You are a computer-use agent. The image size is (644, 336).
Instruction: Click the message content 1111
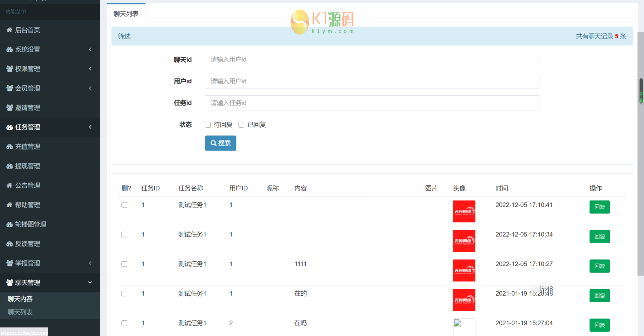coord(300,264)
